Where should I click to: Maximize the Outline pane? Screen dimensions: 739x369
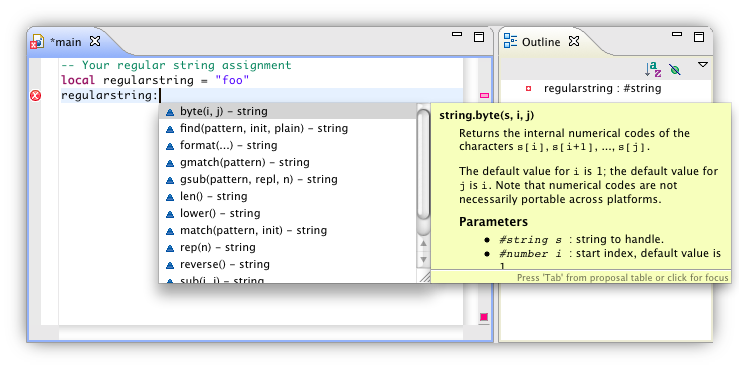click(699, 37)
